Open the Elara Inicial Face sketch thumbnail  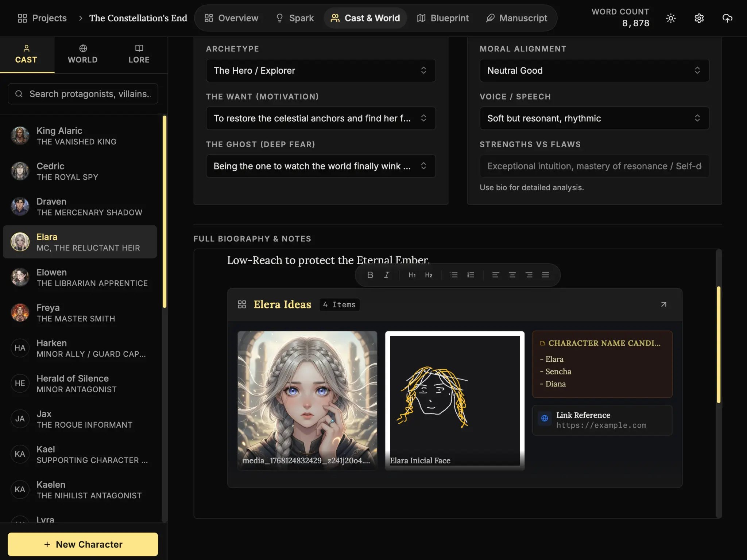454,400
